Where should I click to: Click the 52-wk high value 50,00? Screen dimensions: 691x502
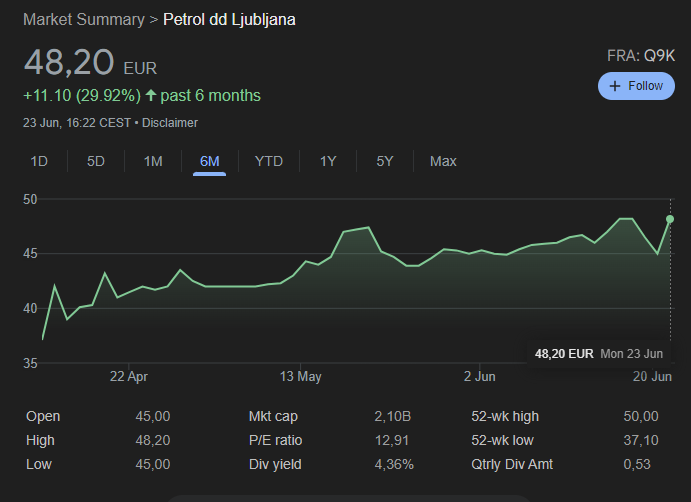(641, 416)
